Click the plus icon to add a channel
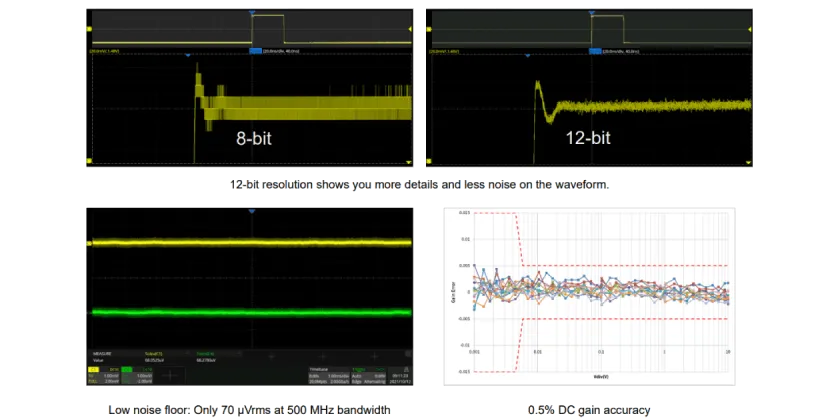The width and height of the screenshot is (840, 420). click(x=170, y=376)
